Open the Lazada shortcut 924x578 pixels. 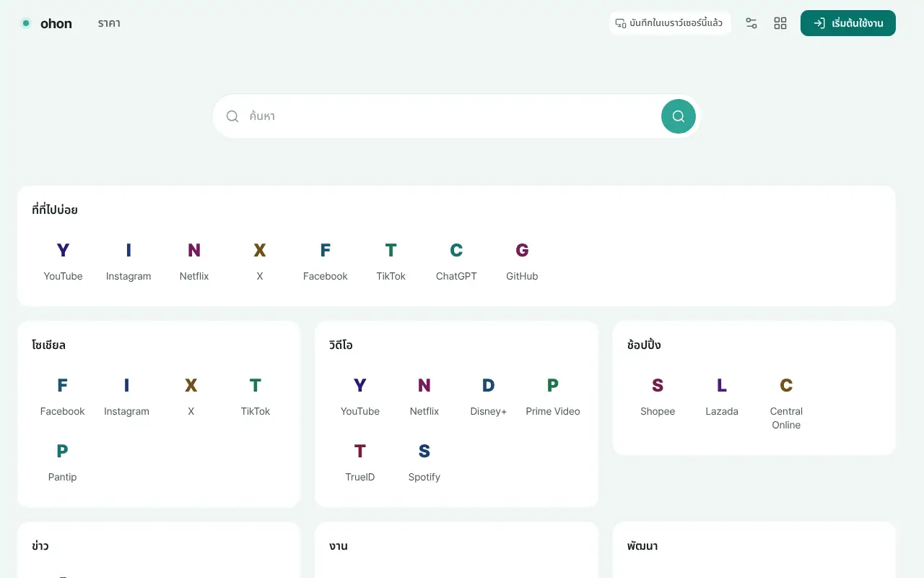tap(722, 396)
